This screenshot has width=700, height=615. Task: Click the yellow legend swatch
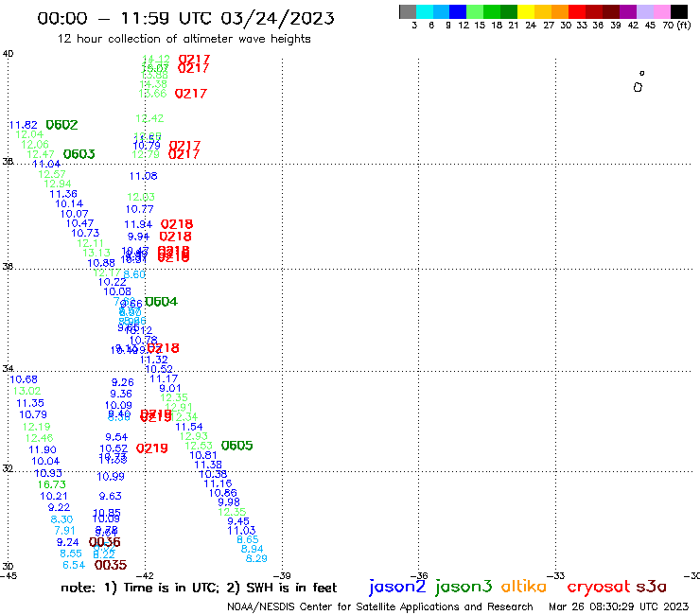526,11
